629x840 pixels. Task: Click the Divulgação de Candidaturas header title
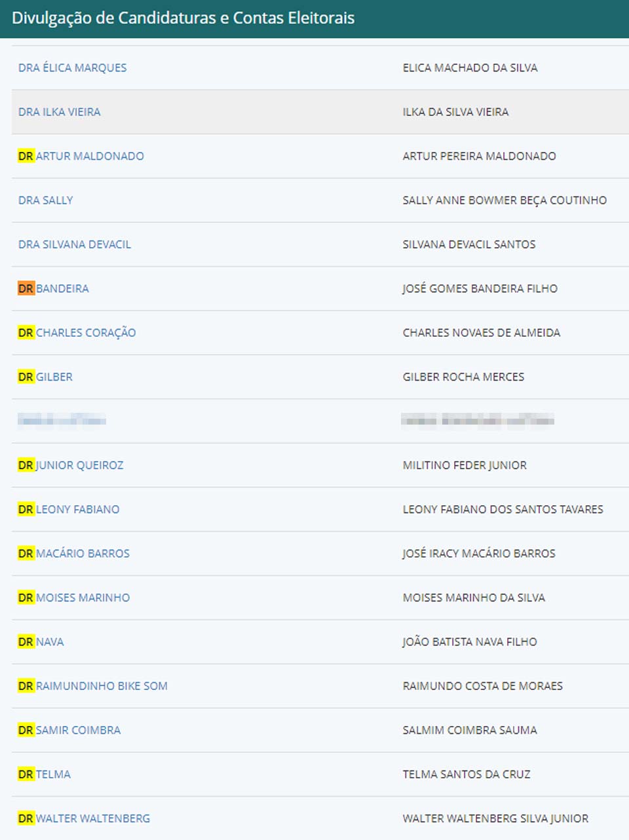click(183, 18)
